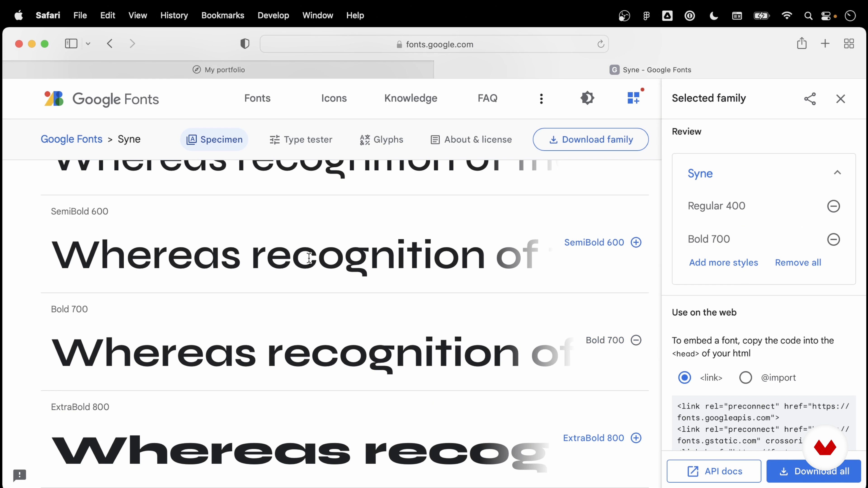Remove Bold 700 in the Review panel
The image size is (868, 488).
(x=833, y=239)
